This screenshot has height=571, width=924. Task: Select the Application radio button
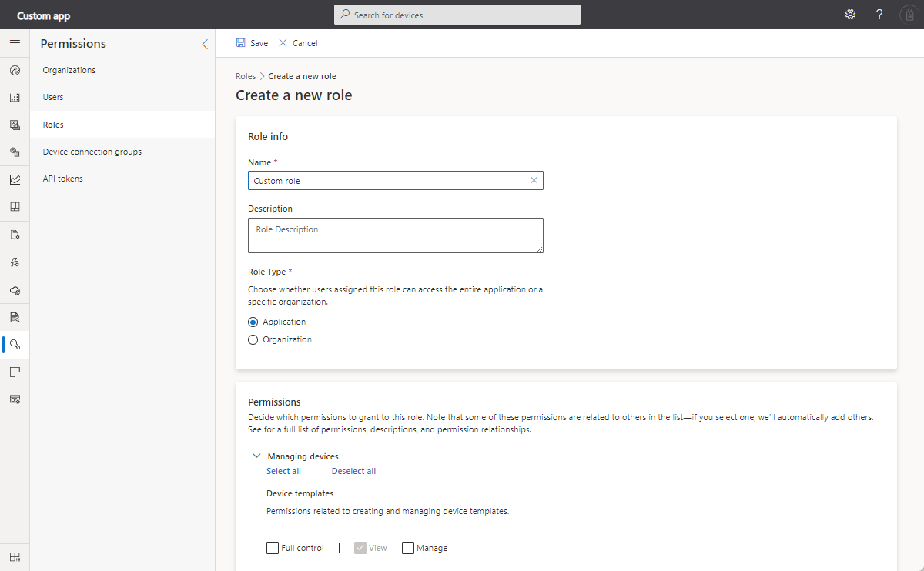click(x=253, y=322)
